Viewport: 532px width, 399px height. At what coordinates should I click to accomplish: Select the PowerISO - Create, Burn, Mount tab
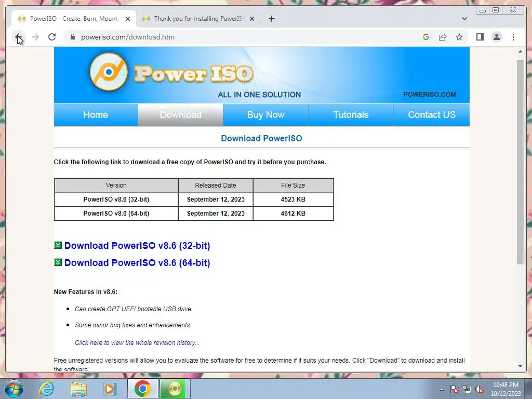[74, 19]
